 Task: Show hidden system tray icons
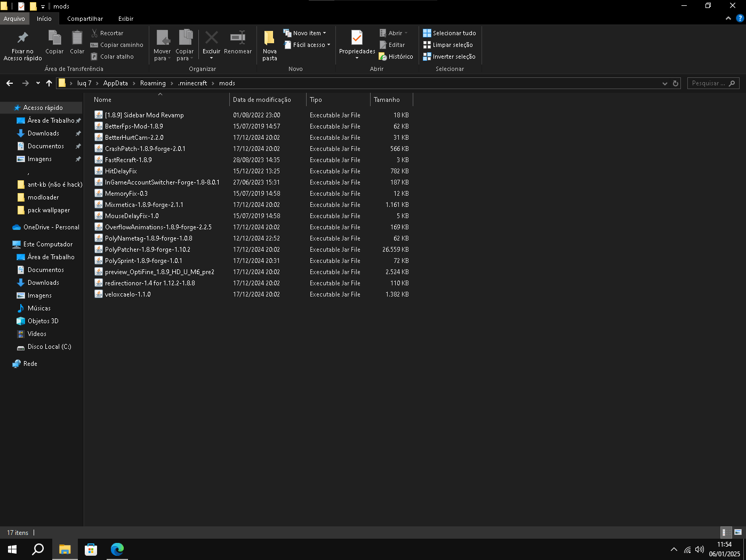click(x=673, y=549)
